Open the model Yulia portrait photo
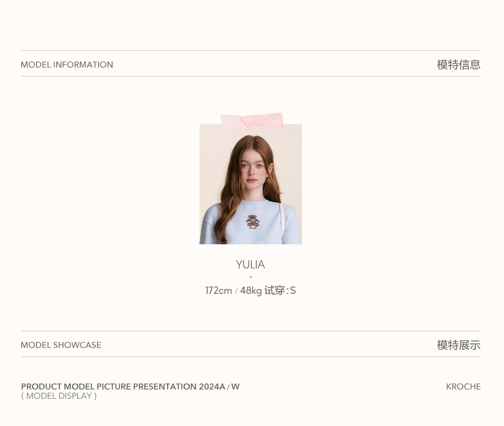 [251, 184]
